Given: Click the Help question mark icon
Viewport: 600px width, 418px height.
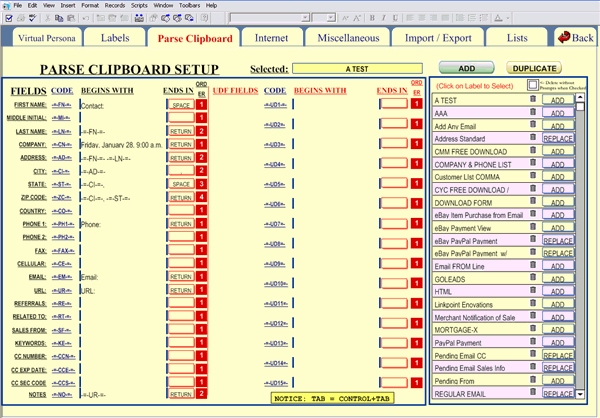Looking at the screenshot, I should coord(205,18).
